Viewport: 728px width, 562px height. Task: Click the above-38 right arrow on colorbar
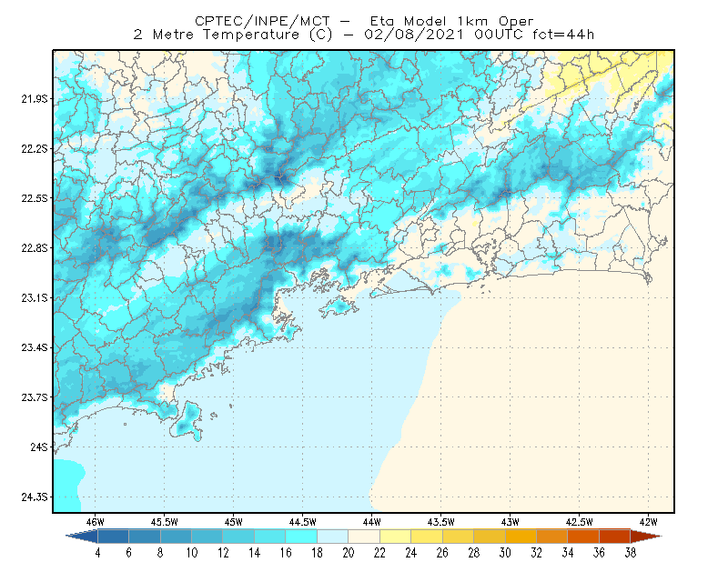646,537
